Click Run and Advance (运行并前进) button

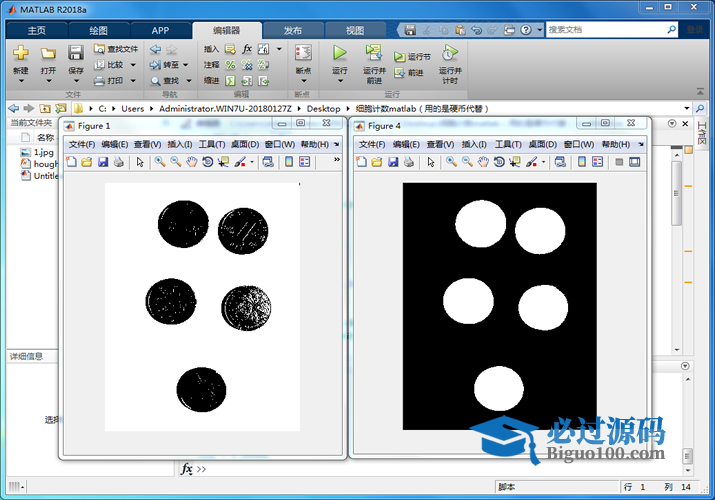coord(374,58)
